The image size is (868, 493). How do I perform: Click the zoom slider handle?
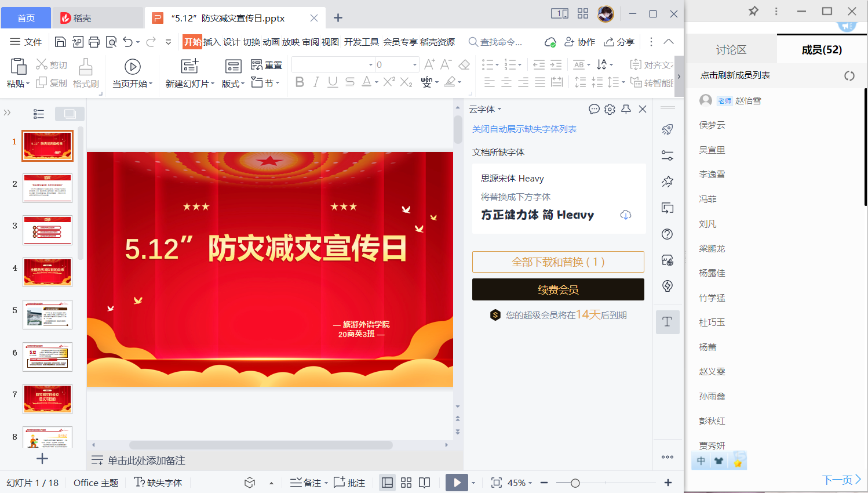(575, 483)
